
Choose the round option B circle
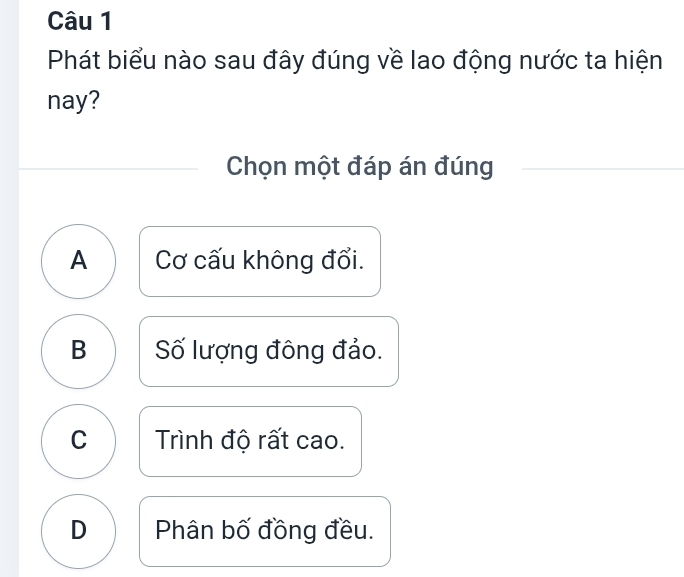click(79, 351)
